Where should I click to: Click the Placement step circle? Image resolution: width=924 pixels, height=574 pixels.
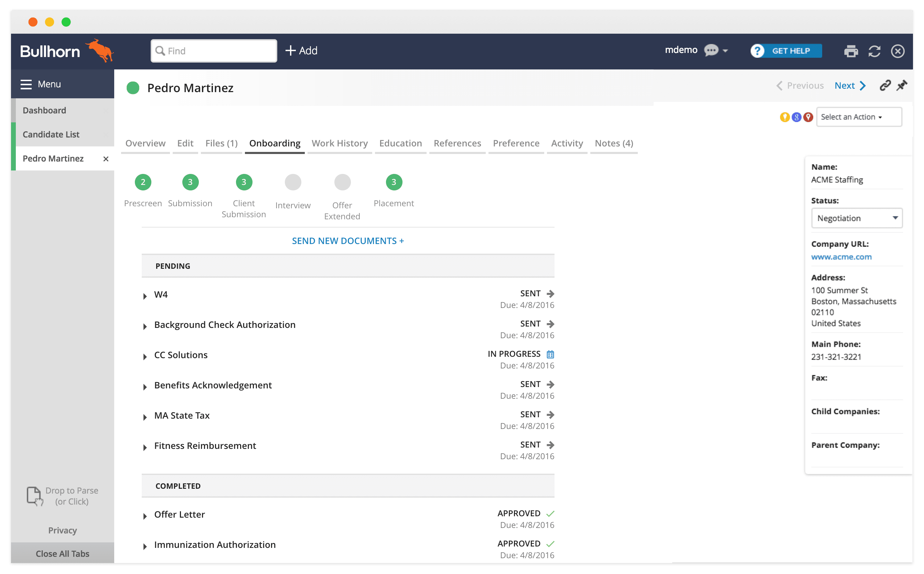tap(394, 182)
